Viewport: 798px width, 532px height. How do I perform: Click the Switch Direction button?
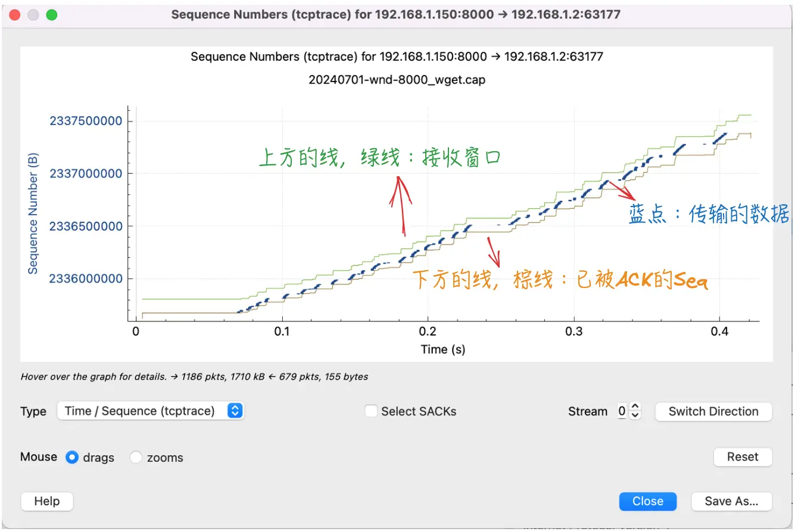(x=713, y=411)
